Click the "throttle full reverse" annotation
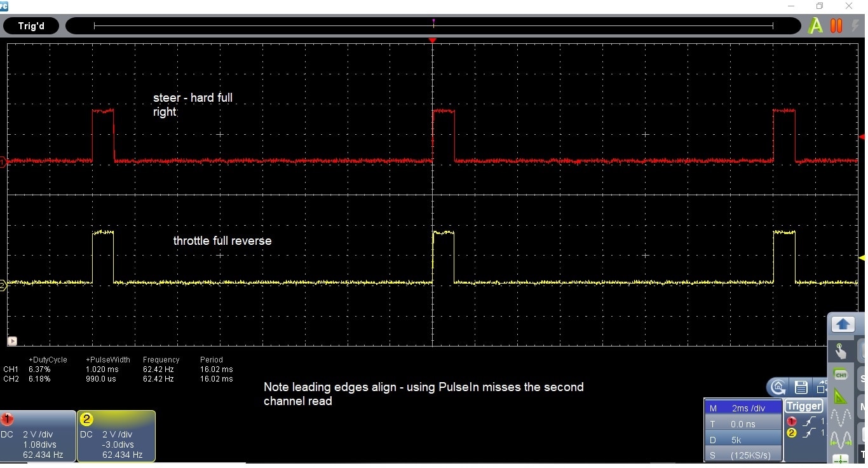The image size is (868, 468). pos(222,241)
